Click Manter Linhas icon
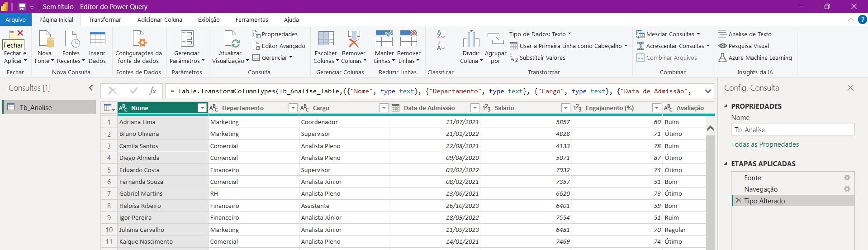Viewport: 868px width, 250px height. click(384, 39)
